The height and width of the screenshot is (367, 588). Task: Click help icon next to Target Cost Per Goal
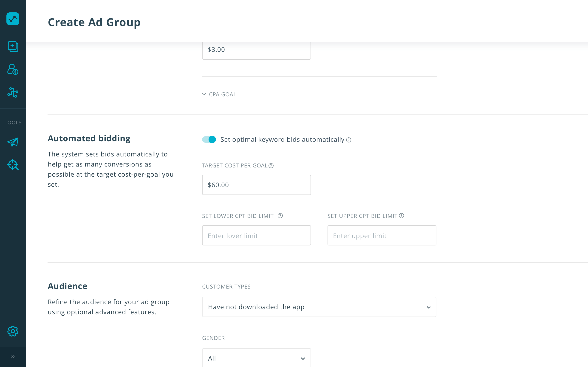[x=271, y=166]
